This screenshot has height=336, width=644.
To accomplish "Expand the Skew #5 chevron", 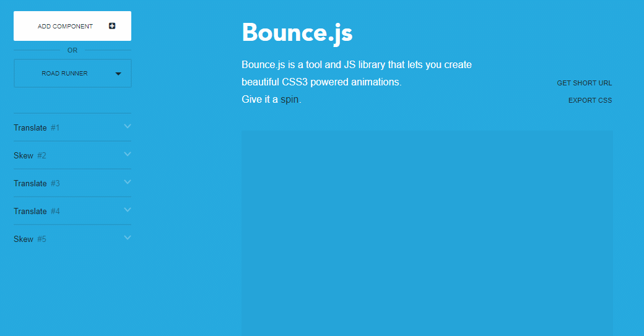I will (x=128, y=238).
